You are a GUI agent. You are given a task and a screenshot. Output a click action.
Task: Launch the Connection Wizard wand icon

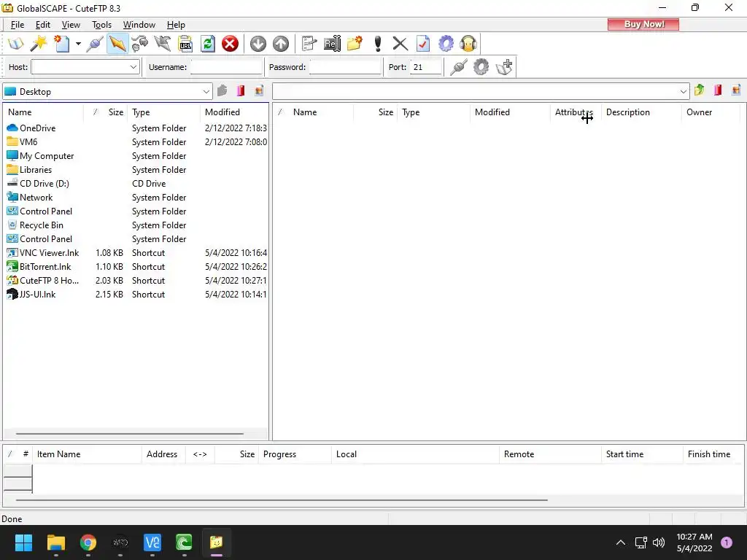tap(39, 44)
